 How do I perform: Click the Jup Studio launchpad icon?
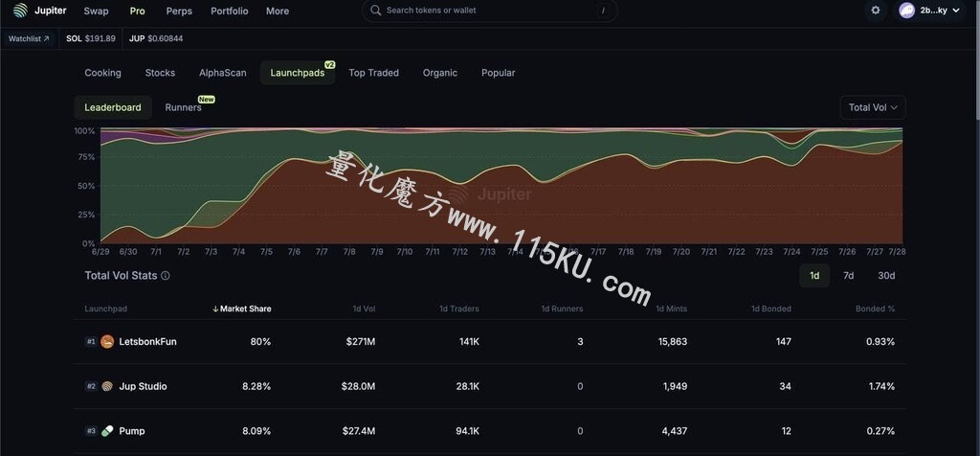[107, 387]
